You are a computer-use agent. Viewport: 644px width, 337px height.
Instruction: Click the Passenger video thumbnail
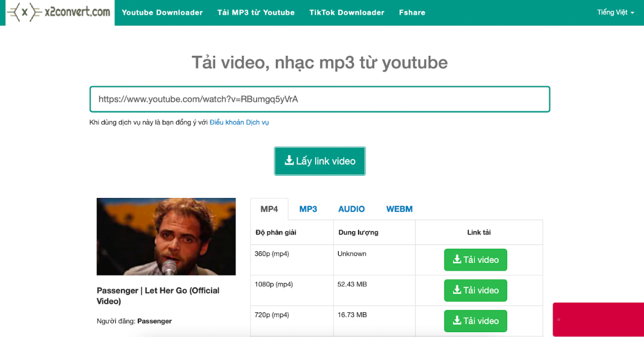click(x=166, y=237)
